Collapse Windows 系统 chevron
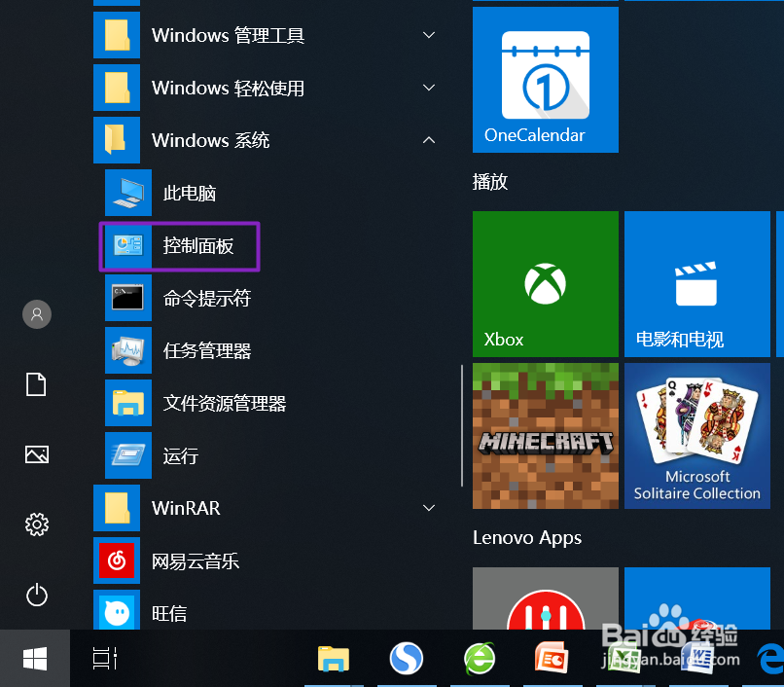 [x=429, y=140]
